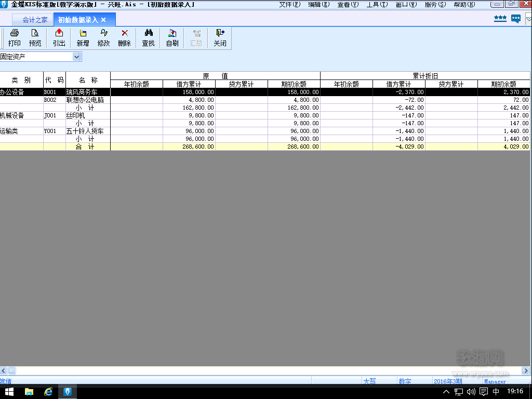
Task: Open the 编辑(E) menu
Action: pyautogui.click(x=319, y=4)
